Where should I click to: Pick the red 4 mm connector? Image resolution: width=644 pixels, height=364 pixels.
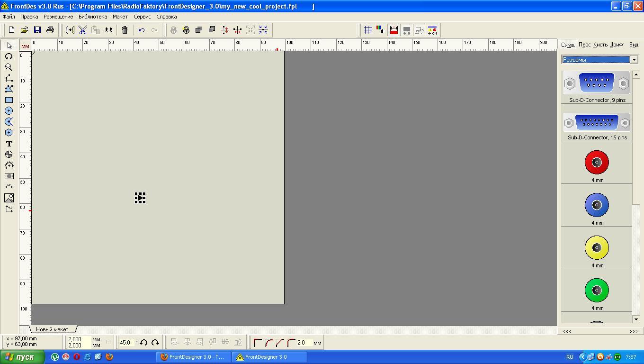[597, 163]
